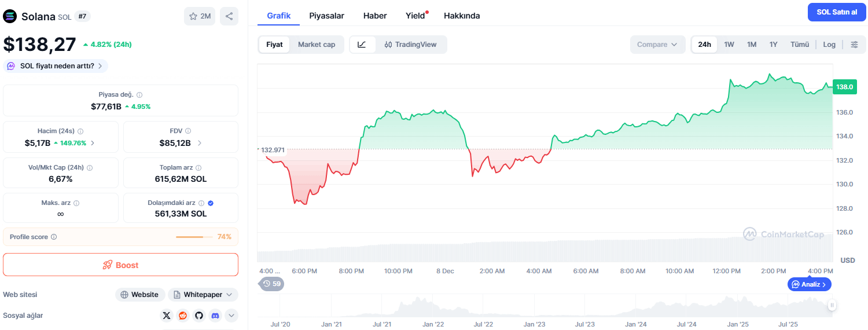Open the Haber tab

[x=375, y=16]
